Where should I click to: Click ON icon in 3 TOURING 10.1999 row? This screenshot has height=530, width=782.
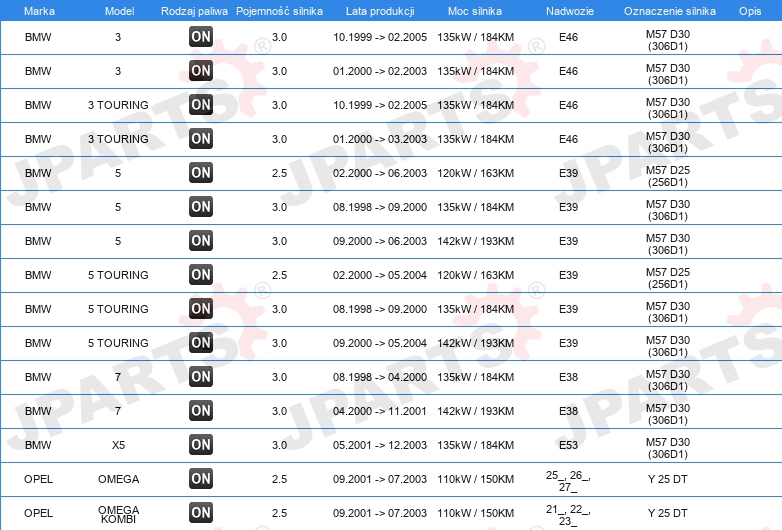pyautogui.click(x=201, y=104)
